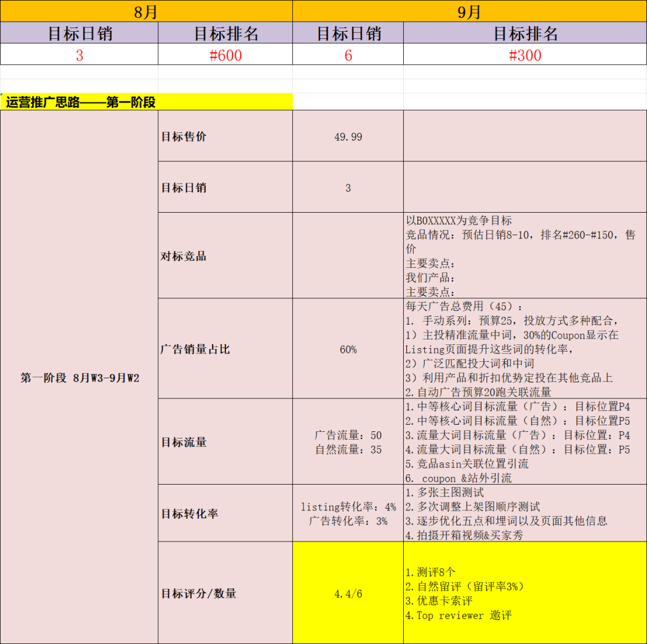Select the 第一阶段 8月W3-9月W2 cell

(x=79, y=377)
